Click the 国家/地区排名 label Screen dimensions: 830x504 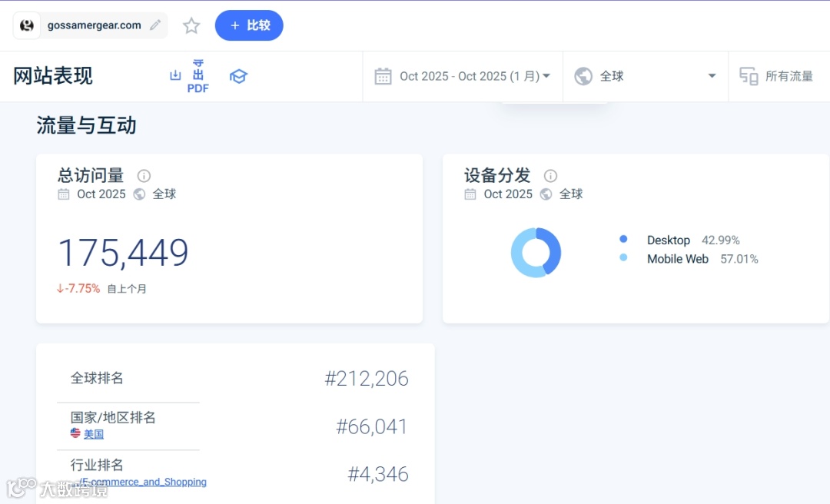(113, 418)
